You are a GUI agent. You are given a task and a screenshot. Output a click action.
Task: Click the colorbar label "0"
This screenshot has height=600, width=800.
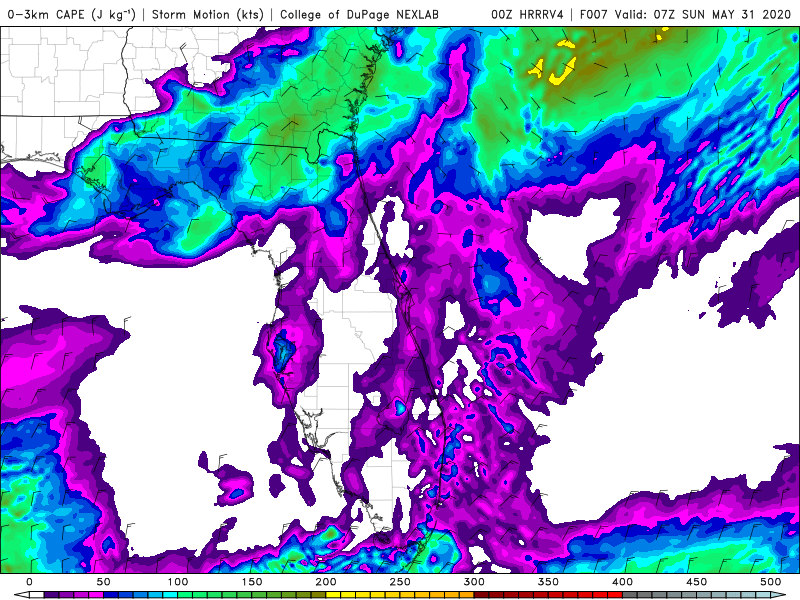(x=29, y=582)
